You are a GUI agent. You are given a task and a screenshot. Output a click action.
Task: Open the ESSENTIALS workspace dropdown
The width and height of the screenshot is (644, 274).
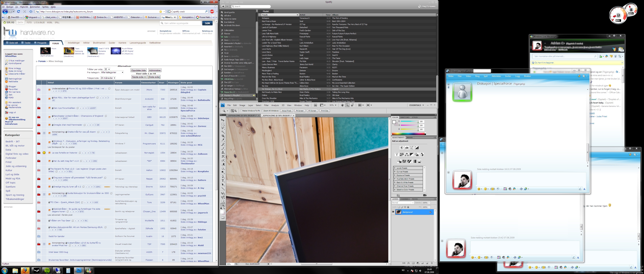[417, 105]
